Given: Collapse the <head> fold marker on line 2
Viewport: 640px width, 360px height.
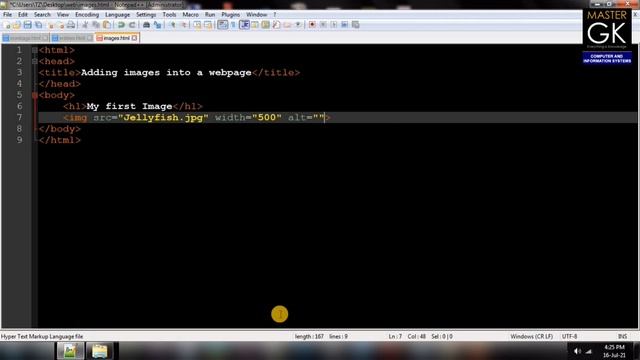Looking at the screenshot, I should pyautogui.click(x=35, y=62).
